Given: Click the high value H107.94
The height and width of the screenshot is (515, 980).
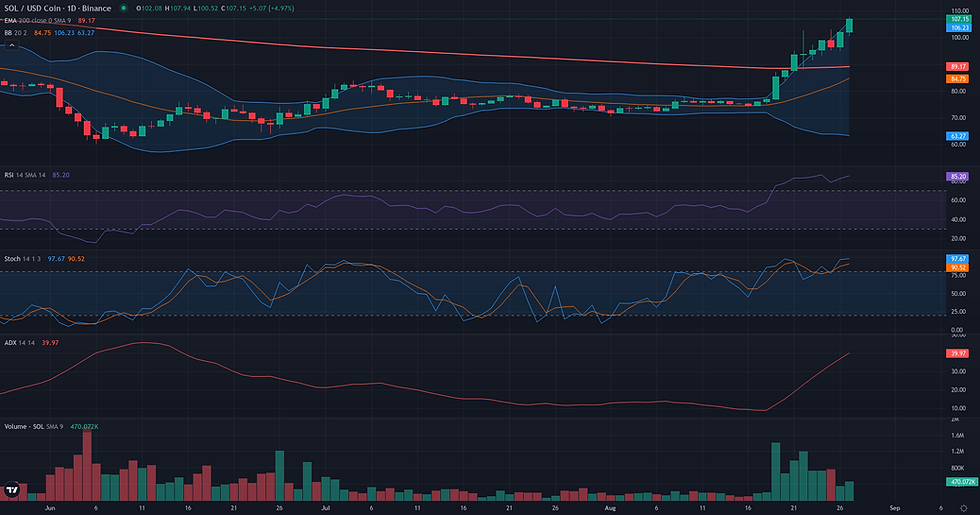Looking at the screenshot, I should [177, 8].
